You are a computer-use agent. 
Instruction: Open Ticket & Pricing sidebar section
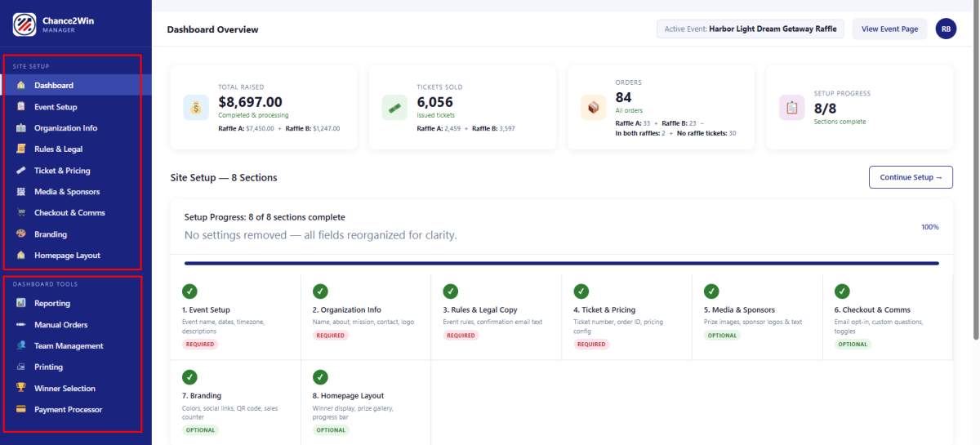point(76,171)
